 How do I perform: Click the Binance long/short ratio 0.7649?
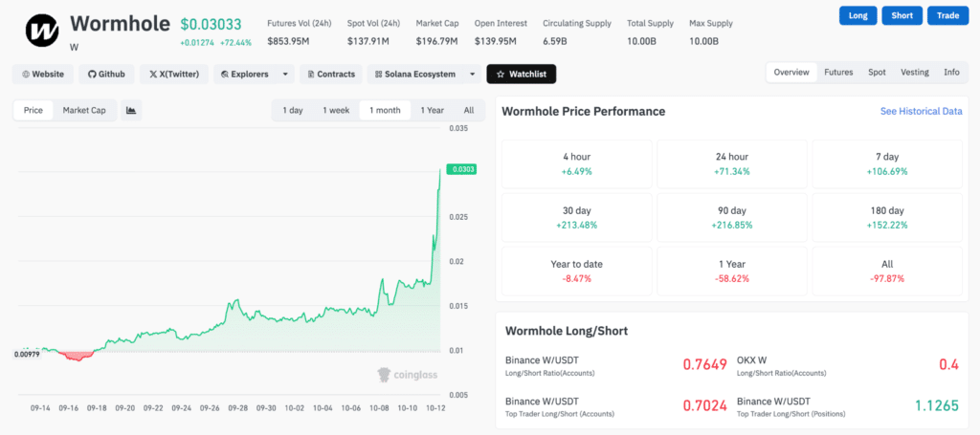point(704,365)
